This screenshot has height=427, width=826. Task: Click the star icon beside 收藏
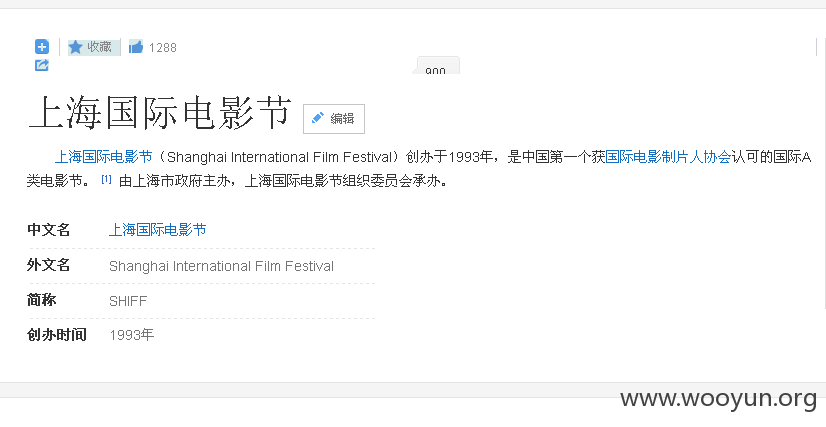75,47
